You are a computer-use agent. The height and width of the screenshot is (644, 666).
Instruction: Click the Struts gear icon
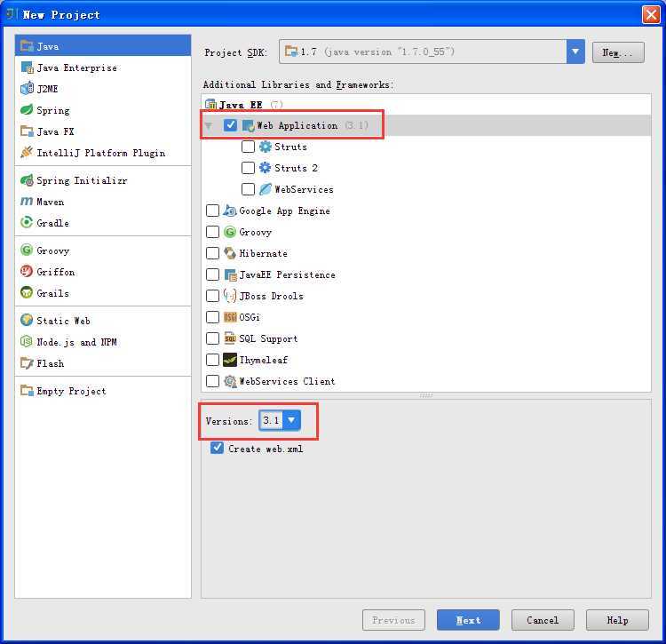[x=265, y=147]
